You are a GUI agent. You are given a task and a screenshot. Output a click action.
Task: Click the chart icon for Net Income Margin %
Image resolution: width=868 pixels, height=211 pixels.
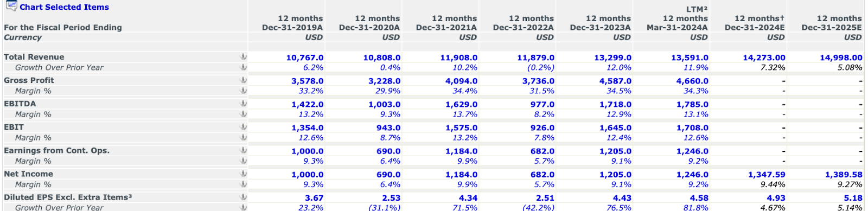[x=244, y=184]
